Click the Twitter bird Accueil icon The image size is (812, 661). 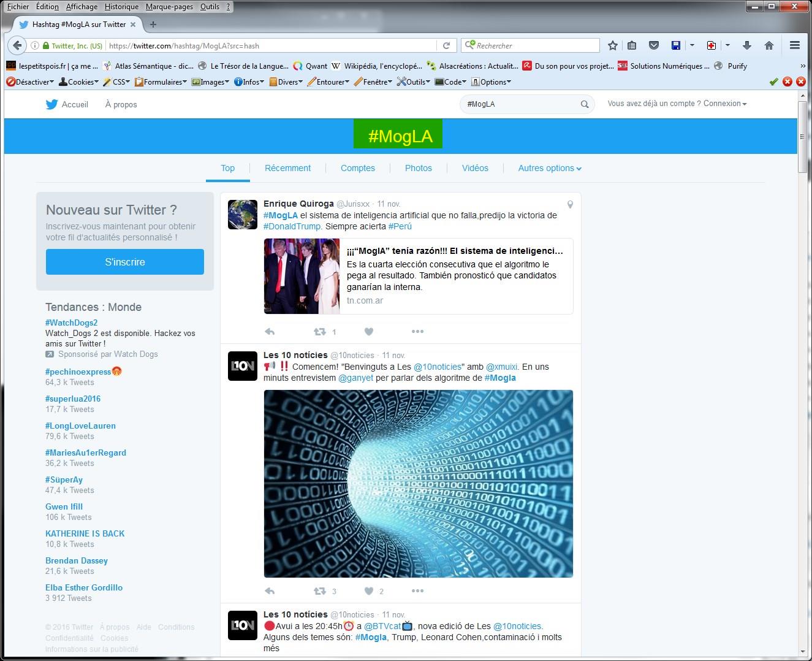[x=52, y=104]
